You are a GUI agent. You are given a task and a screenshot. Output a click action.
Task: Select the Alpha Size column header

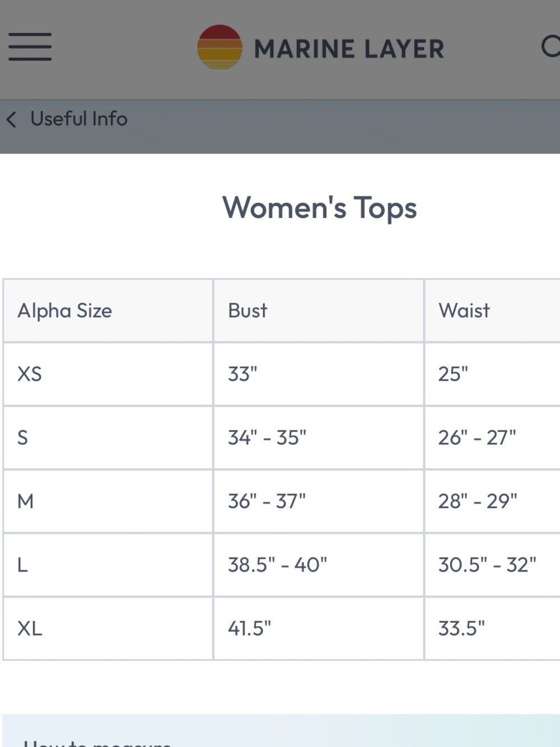[x=108, y=310]
